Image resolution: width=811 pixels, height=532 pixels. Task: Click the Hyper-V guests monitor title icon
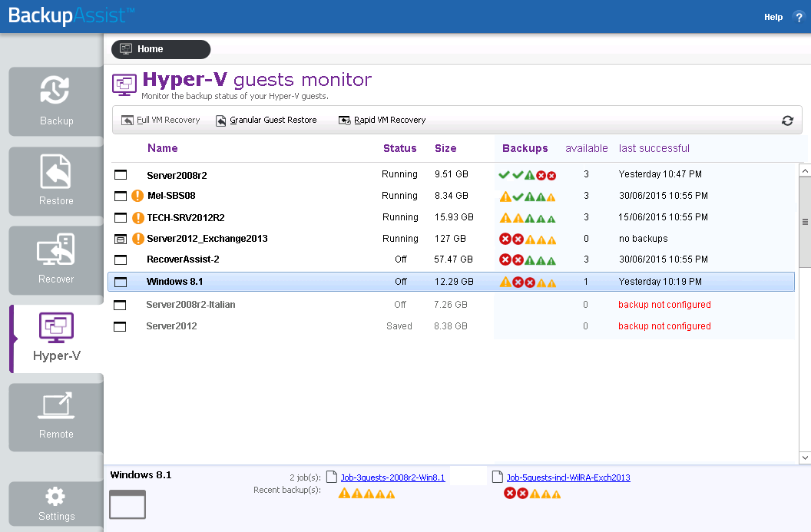124,84
